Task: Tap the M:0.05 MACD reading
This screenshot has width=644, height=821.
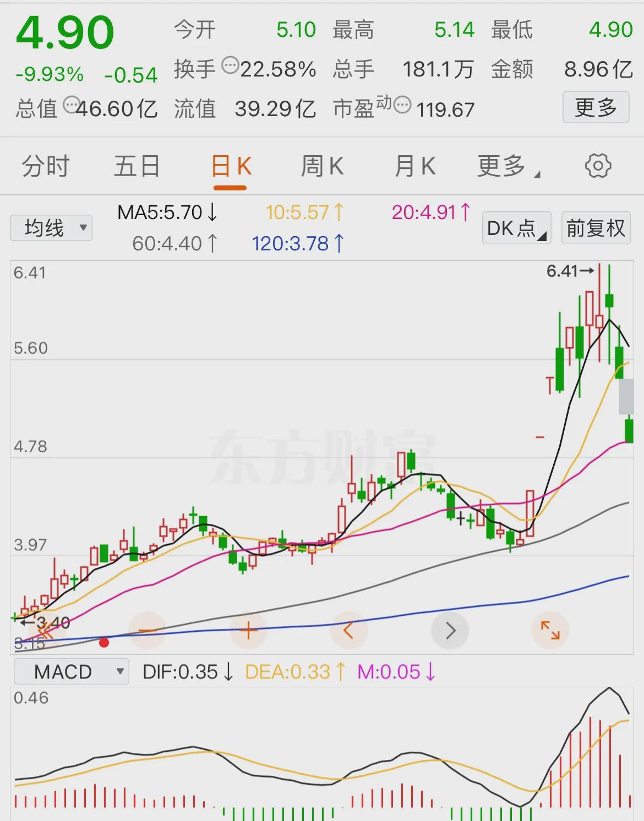Action: [x=396, y=672]
